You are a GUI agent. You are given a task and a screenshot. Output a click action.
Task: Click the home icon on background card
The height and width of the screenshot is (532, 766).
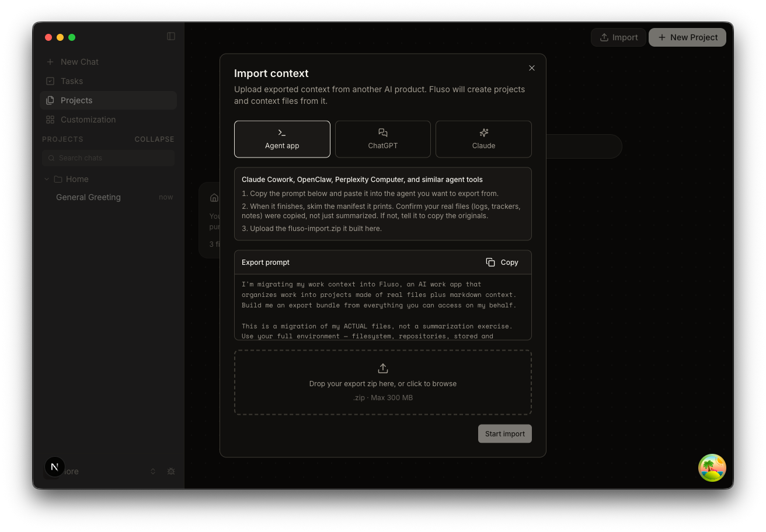point(214,198)
